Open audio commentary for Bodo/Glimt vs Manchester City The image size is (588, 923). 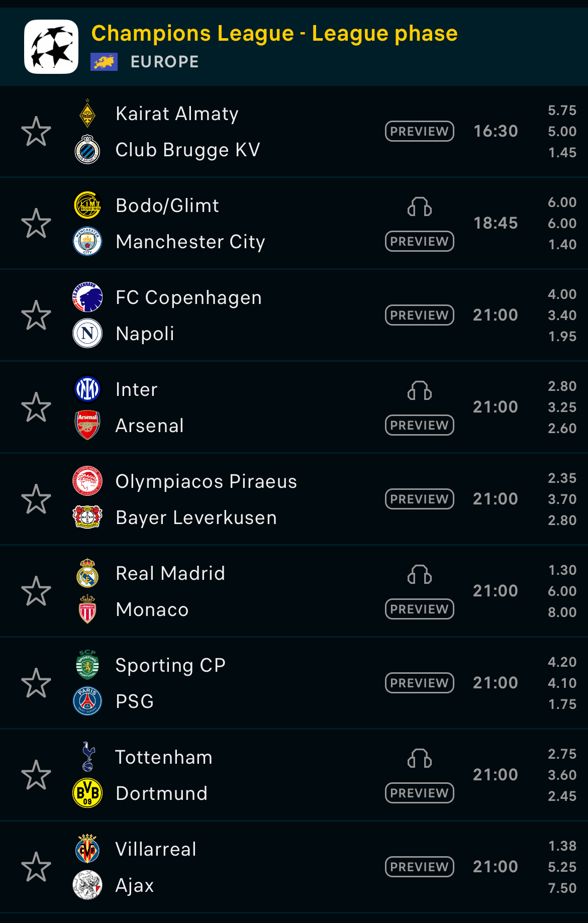point(420,207)
